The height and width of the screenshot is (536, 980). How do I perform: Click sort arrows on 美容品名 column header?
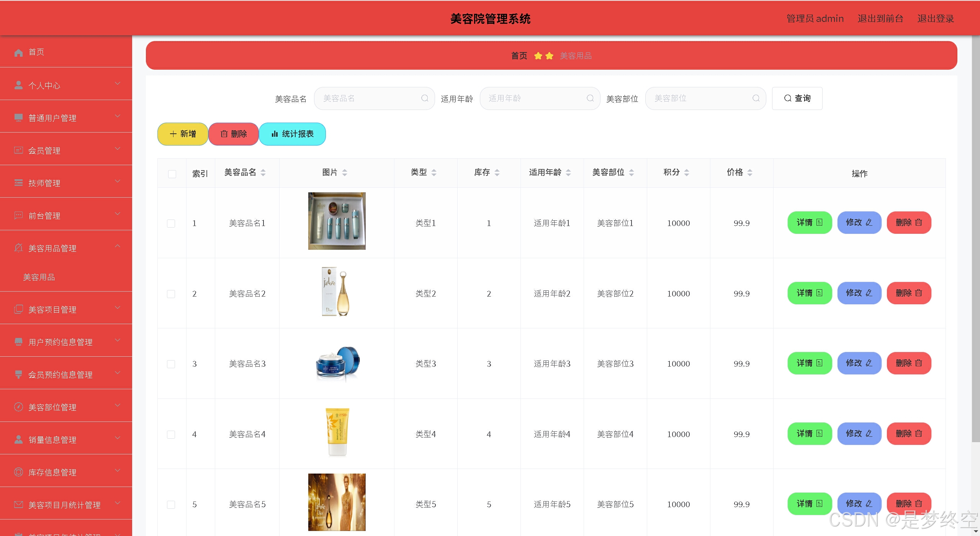click(263, 173)
